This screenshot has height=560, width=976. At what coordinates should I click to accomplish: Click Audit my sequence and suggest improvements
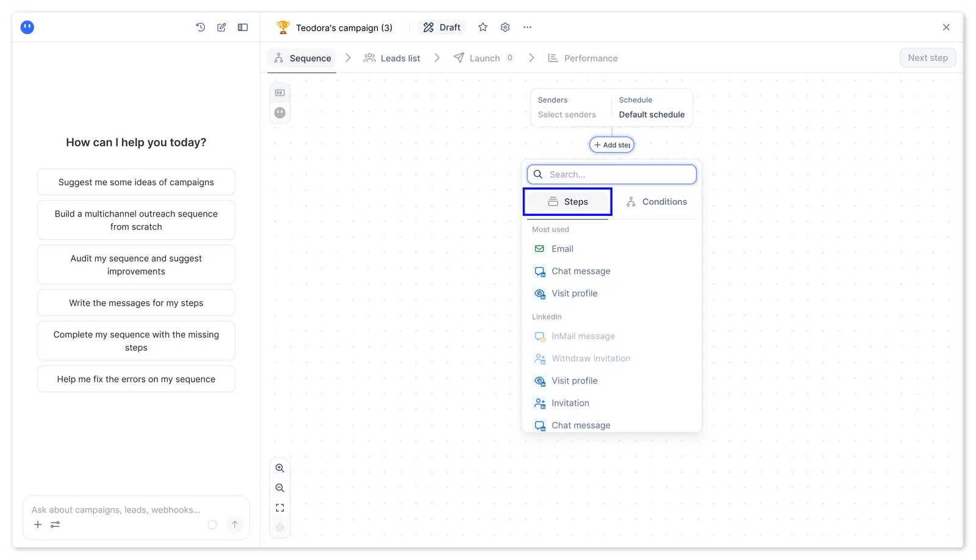(136, 265)
